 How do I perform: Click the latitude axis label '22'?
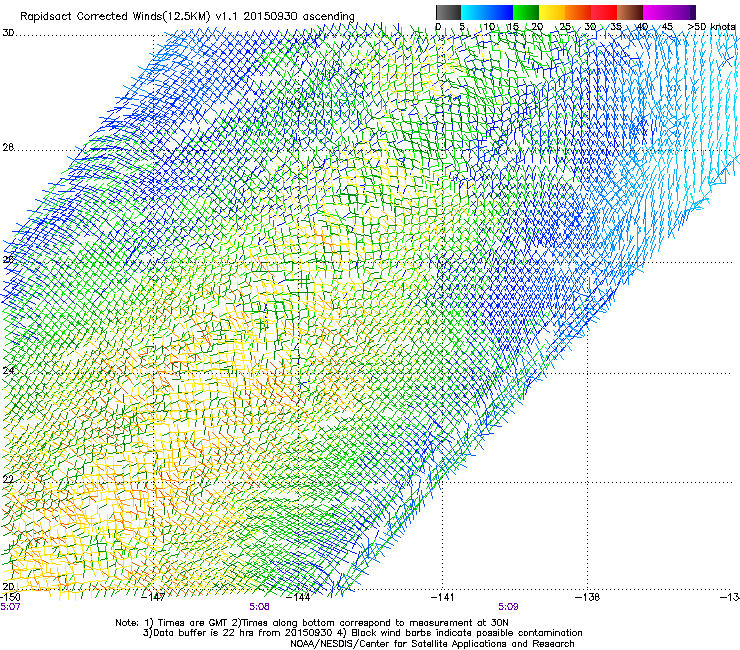pyautogui.click(x=8, y=480)
